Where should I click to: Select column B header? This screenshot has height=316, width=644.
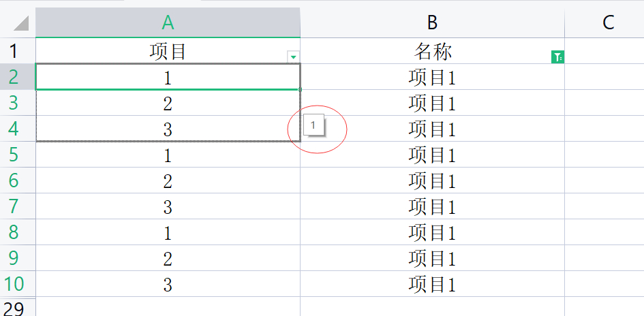(432, 22)
